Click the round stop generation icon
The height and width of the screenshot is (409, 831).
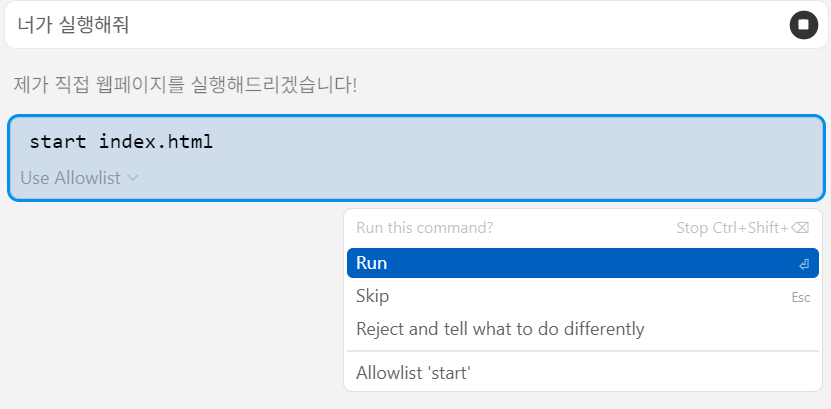[803, 25]
